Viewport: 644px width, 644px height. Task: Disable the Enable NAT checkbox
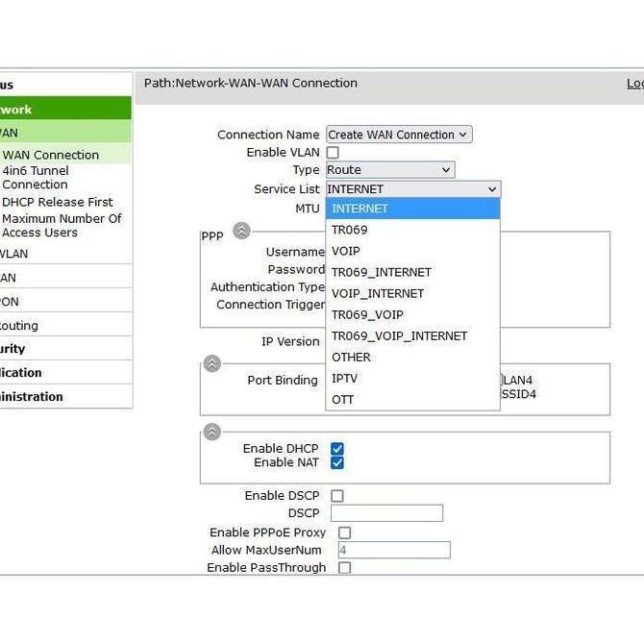(337, 463)
